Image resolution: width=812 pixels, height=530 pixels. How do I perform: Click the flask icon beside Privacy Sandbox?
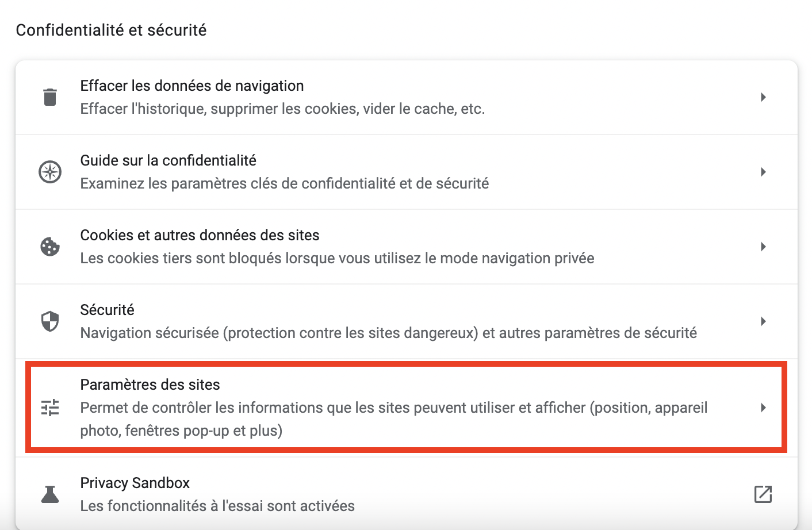pos(50,494)
